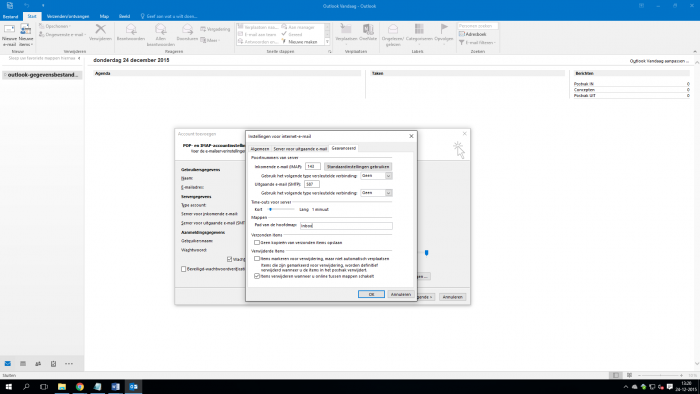Confirm the settings with the OK button
Screen dimensions: 700x394
371,294
